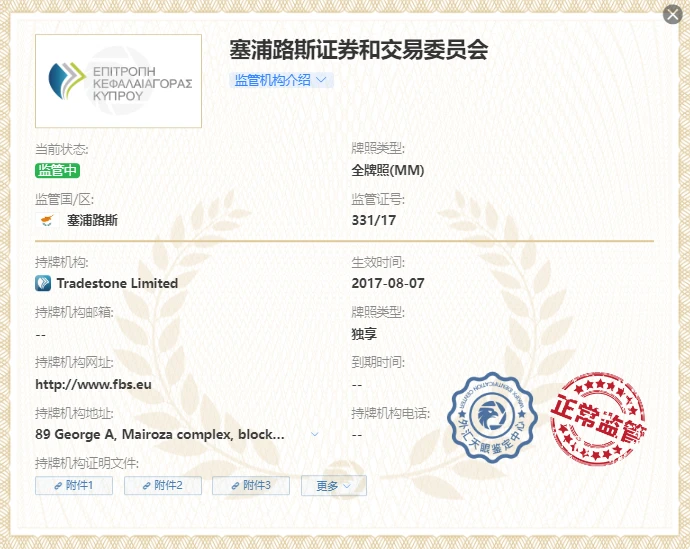
Task: Open attachment 附件3
Action: [251, 485]
